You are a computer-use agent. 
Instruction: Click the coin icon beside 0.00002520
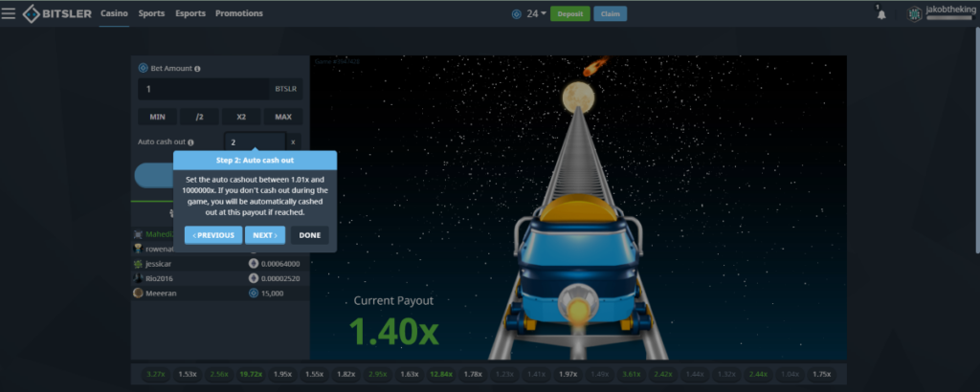point(253,278)
